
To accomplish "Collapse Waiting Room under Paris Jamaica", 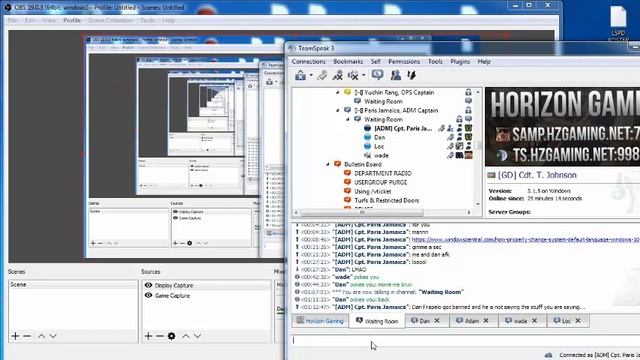I will (347, 120).
